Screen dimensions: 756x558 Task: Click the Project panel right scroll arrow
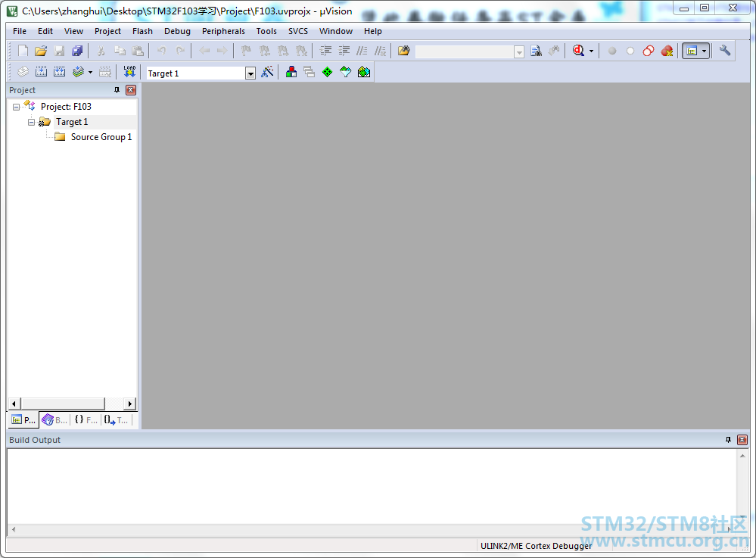point(130,404)
